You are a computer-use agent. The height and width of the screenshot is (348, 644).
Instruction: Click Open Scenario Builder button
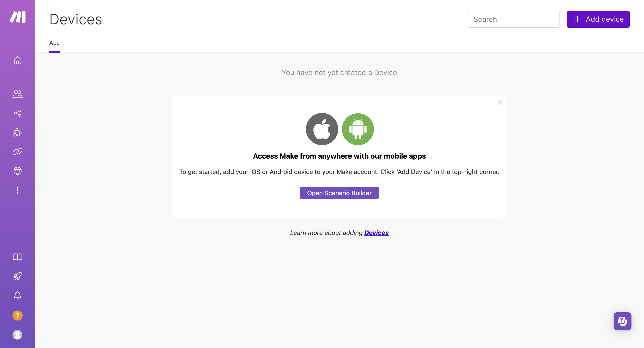339,193
